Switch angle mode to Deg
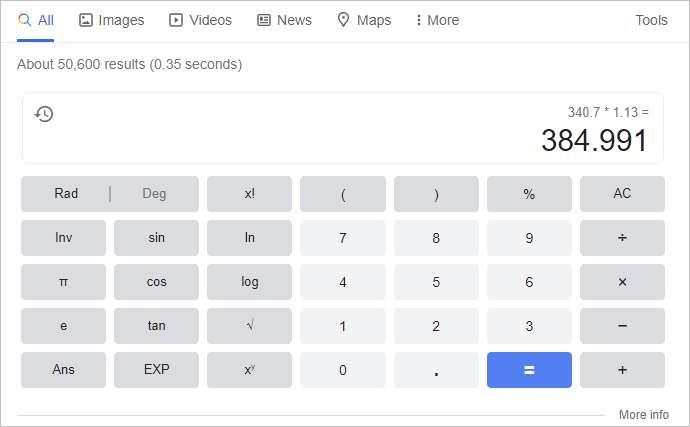Image resolution: width=690 pixels, height=427 pixels. [x=154, y=194]
